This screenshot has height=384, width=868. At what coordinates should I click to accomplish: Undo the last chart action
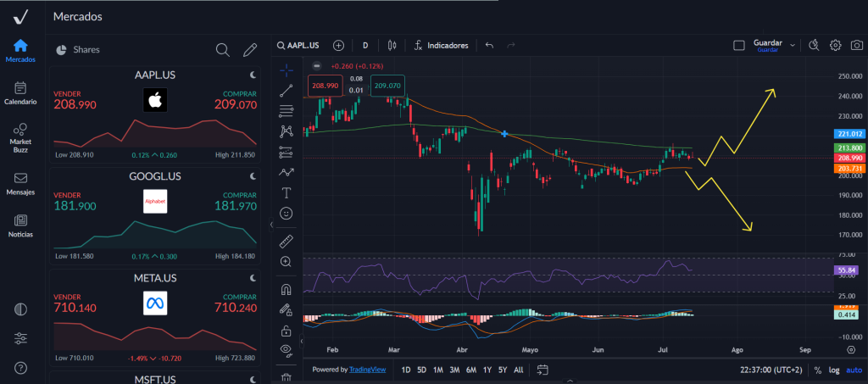point(489,46)
